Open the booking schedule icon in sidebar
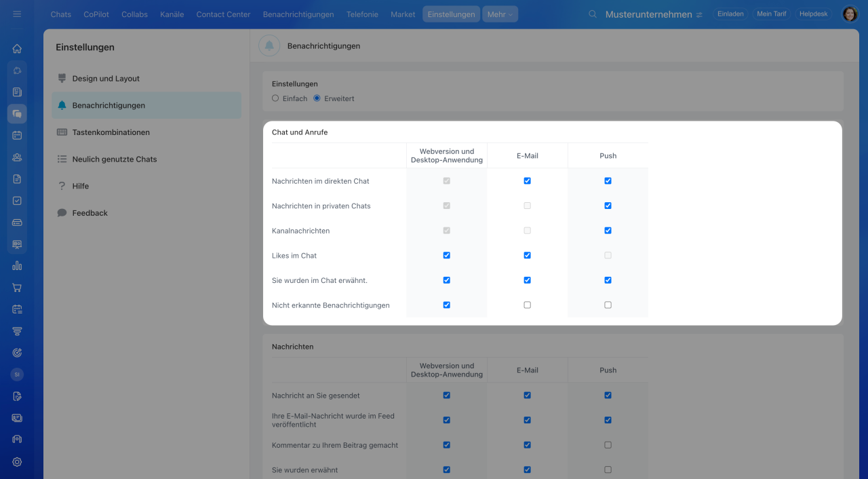 click(17, 309)
